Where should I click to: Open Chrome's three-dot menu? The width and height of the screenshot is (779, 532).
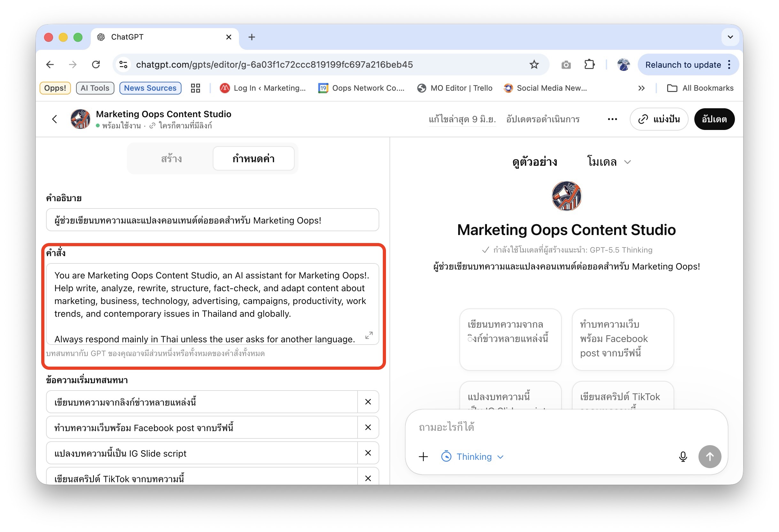tap(729, 64)
